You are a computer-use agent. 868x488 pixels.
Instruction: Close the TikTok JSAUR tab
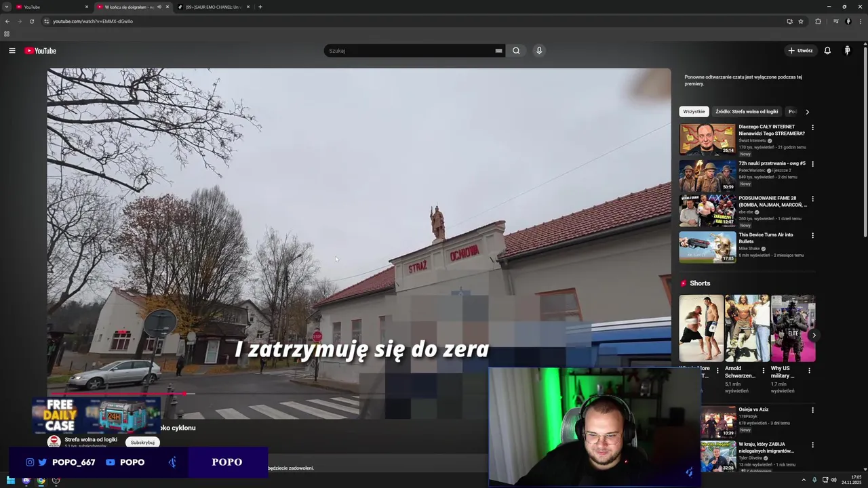[248, 7]
